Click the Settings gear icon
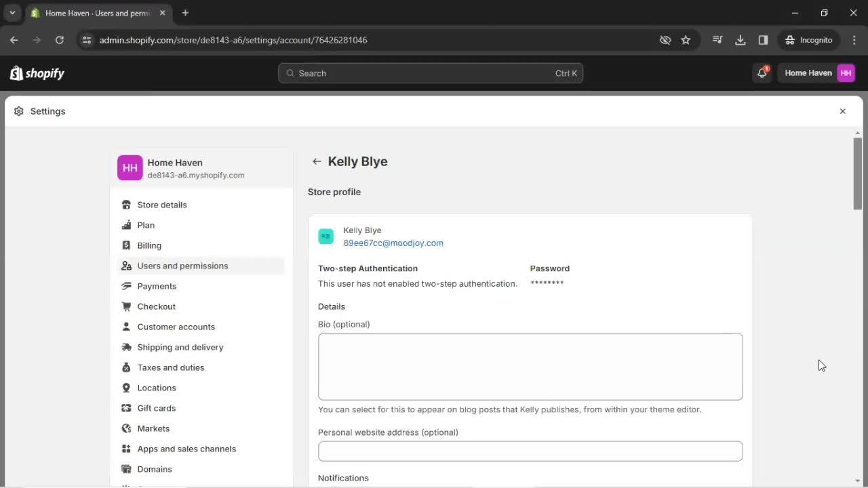 point(19,111)
